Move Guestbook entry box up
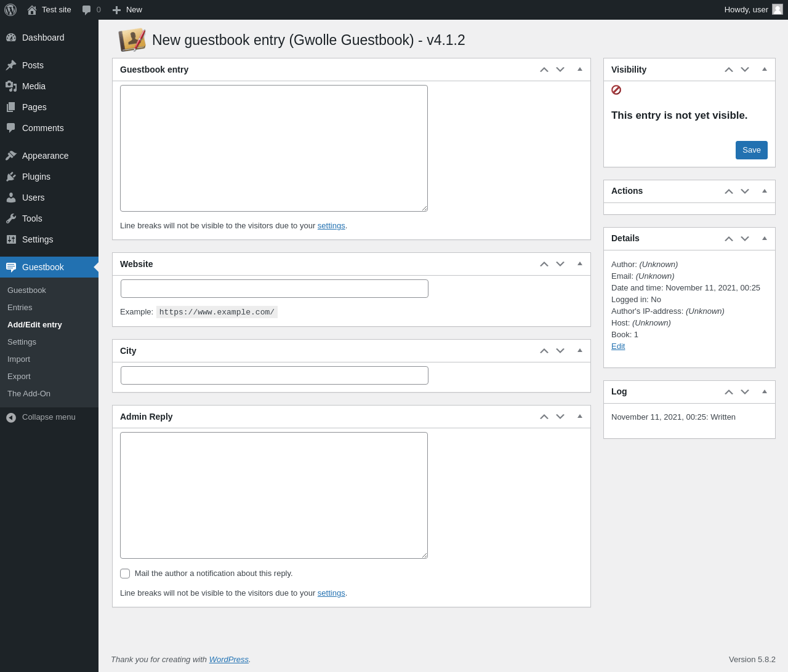788x672 pixels. coord(544,70)
